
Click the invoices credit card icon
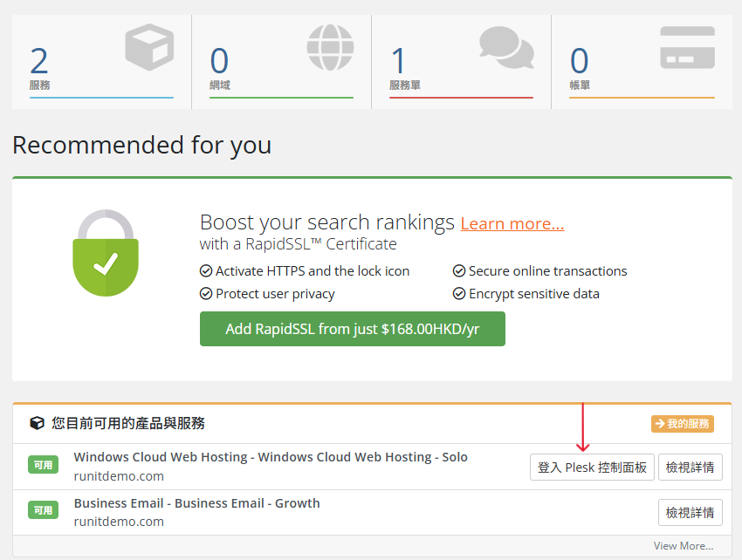[687, 48]
